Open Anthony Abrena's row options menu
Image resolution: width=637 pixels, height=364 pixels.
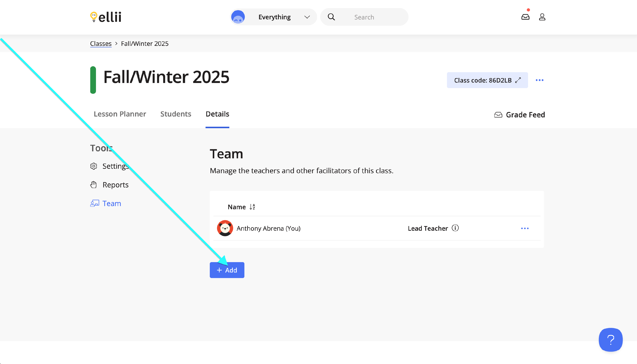coord(525,228)
